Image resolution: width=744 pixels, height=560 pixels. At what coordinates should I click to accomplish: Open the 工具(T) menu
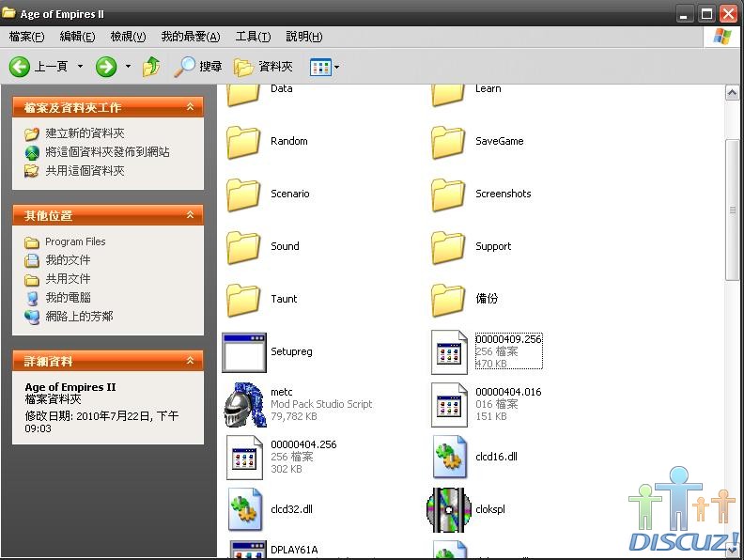coord(253,37)
